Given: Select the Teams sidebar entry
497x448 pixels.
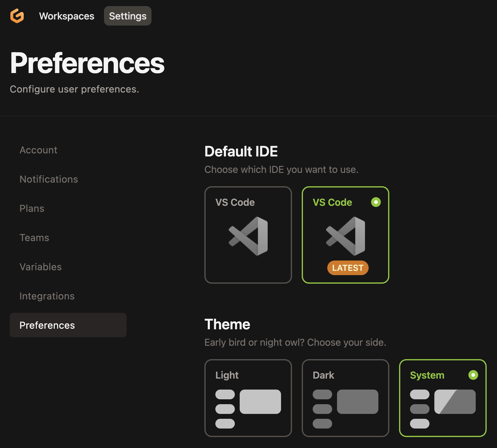Looking at the screenshot, I should [34, 237].
